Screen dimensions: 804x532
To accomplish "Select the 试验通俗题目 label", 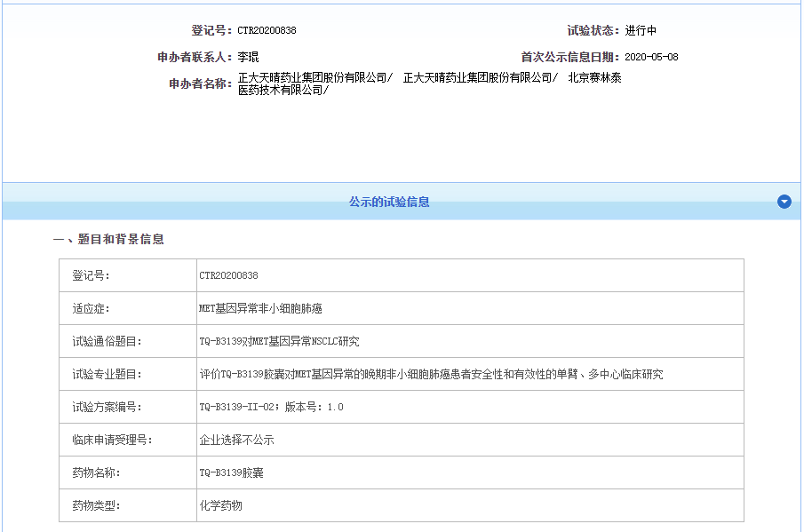I will pos(107,341).
